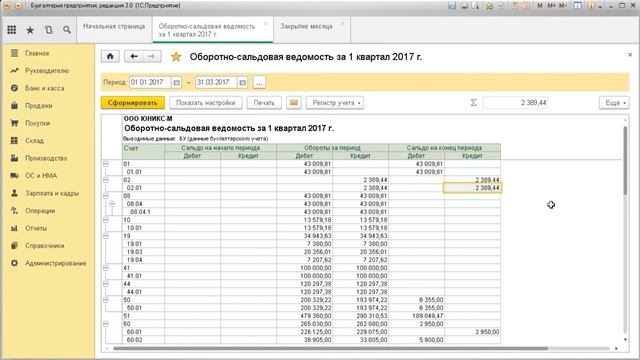Open the search magnifier icon
The image size is (640, 360).
pyautogui.click(x=67, y=30)
